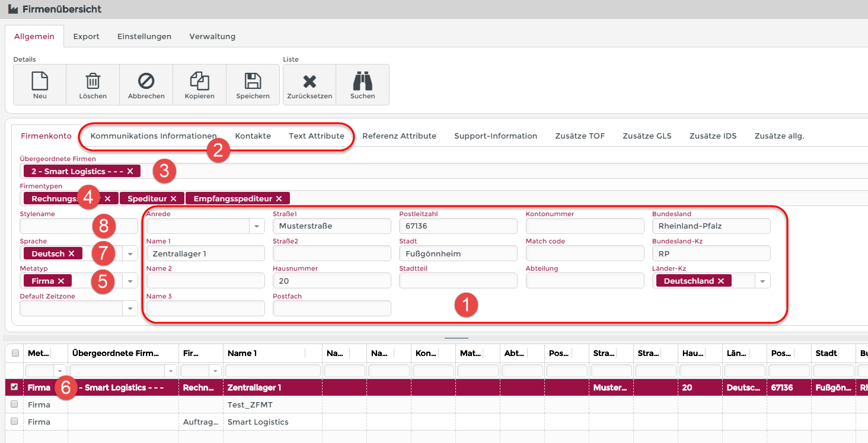Click the panel splitter handle above the table
The width and height of the screenshot is (868, 443).
[457, 338]
